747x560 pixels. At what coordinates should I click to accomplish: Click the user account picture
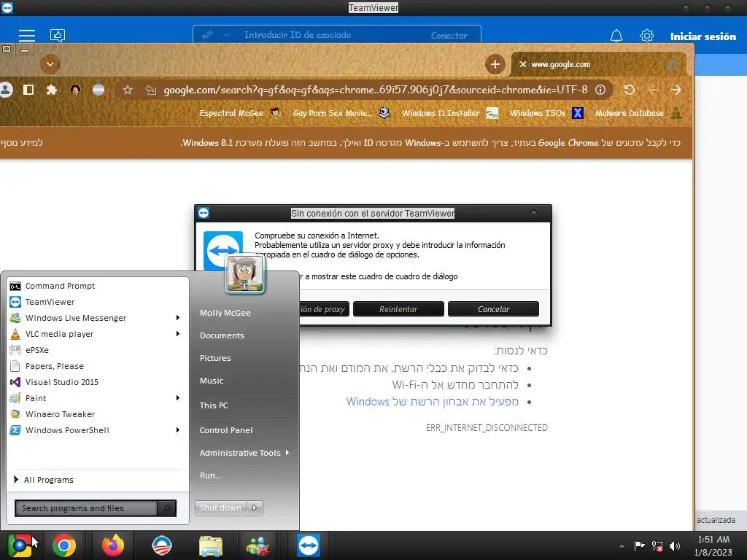click(245, 273)
